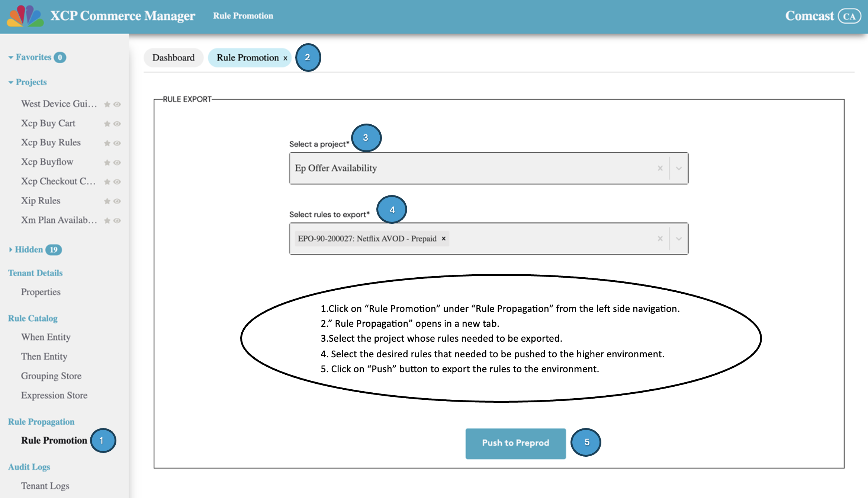Collapse the Projects section
868x498 pixels.
point(10,82)
